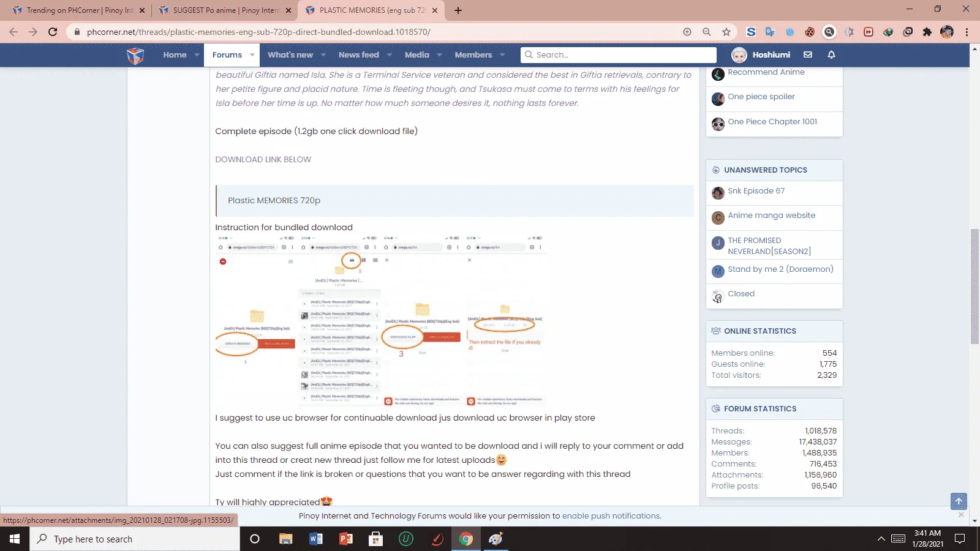
Task: Click Hoshiumi username in navbar
Action: [x=771, y=54]
